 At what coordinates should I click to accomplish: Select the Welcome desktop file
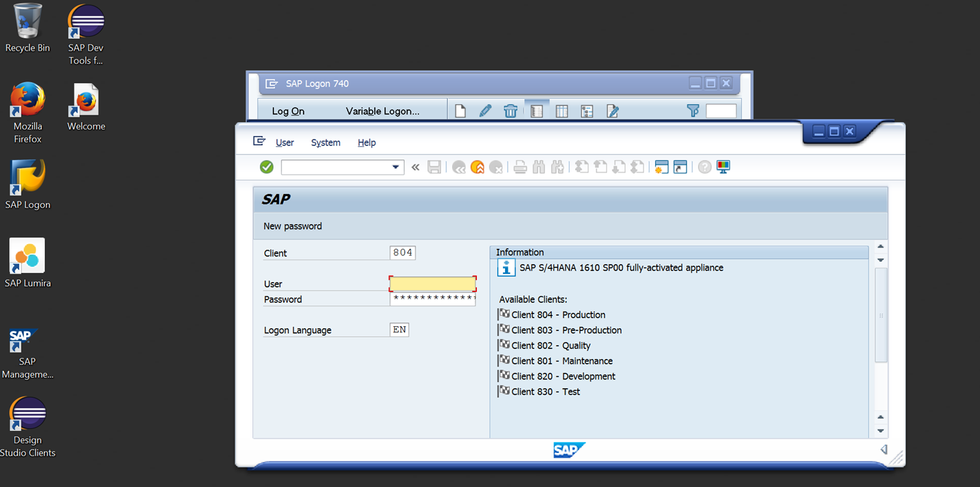click(x=86, y=106)
